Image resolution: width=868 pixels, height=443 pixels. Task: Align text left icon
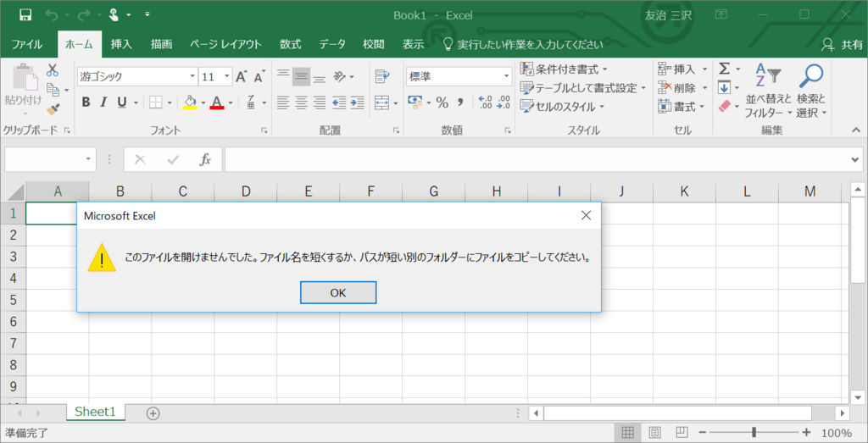[x=283, y=102]
